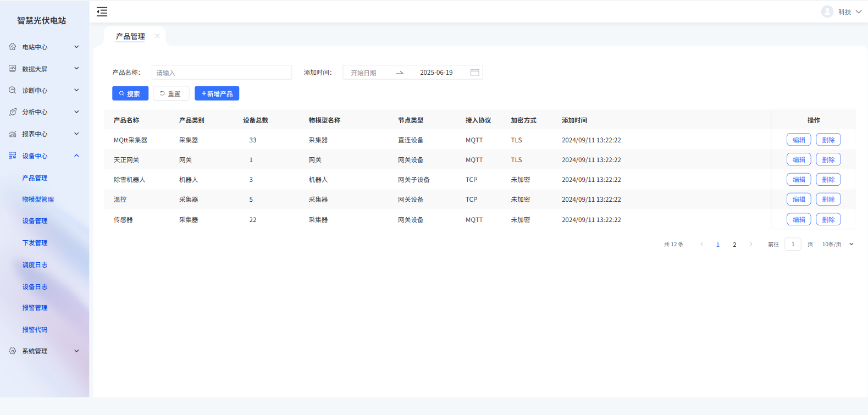Delete the 除雪机器人 product row

point(828,180)
